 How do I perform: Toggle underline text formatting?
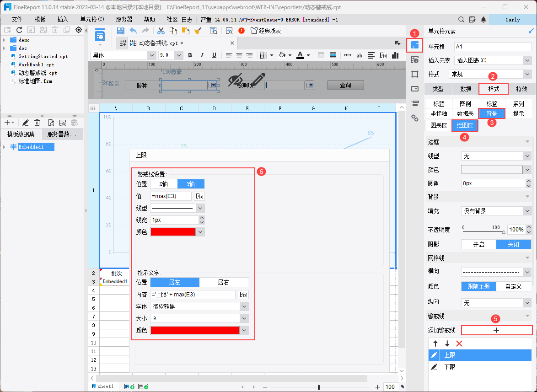click(x=214, y=55)
